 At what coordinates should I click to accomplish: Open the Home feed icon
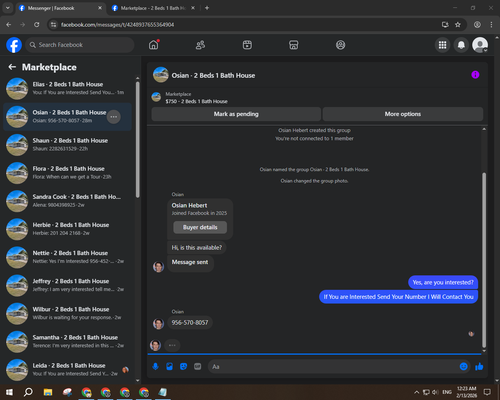pos(154,45)
